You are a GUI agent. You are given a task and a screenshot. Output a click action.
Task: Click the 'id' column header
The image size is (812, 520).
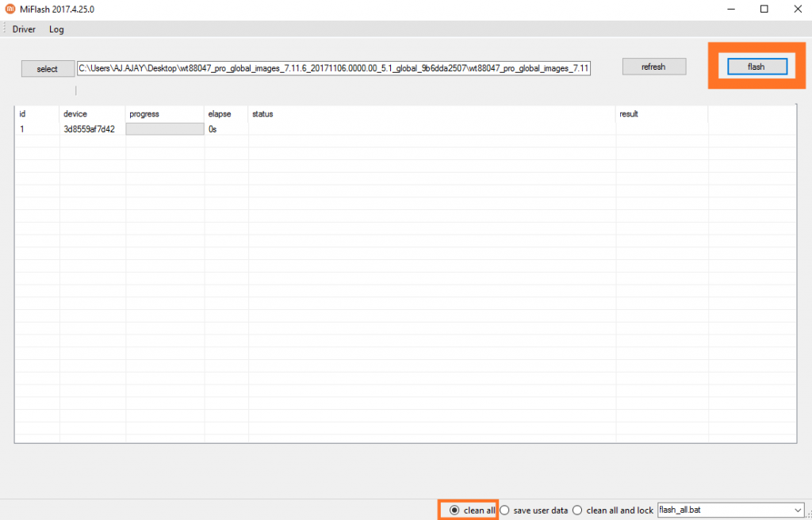(x=37, y=114)
